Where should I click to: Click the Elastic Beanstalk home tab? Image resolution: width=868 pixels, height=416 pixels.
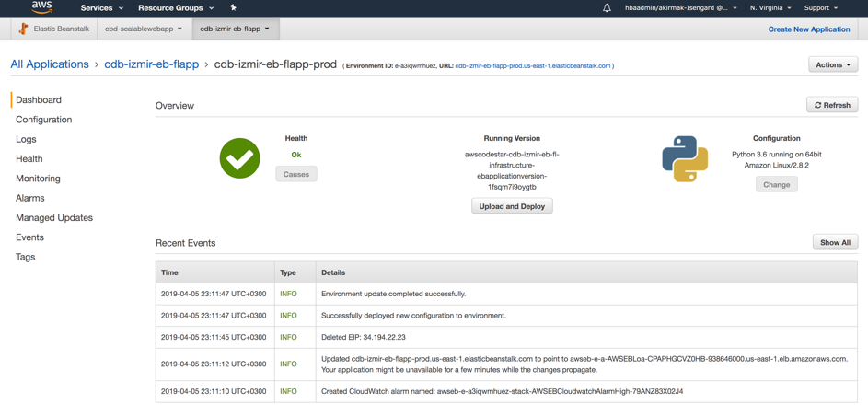pos(54,29)
